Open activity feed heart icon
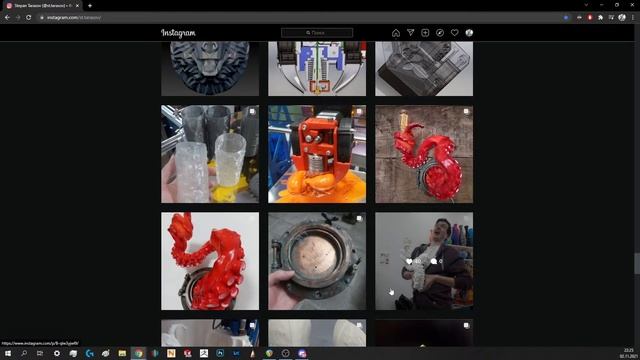Image resolution: width=640 pixels, height=360 pixels. (454, 33)
